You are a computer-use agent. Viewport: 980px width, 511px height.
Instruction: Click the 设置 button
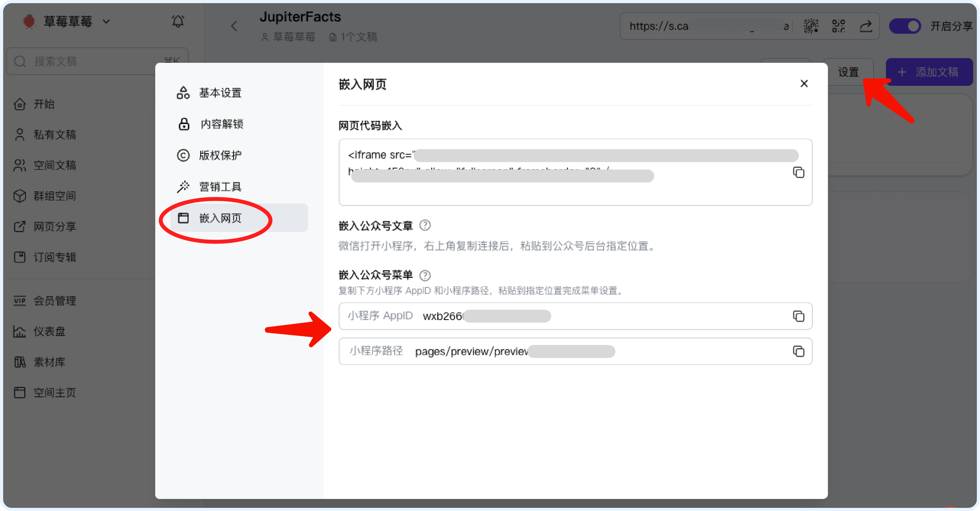point(848,72)
